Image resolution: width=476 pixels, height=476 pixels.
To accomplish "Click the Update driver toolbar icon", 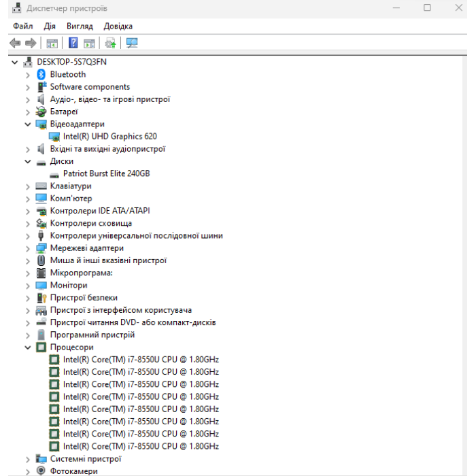I will coord(110,43).
